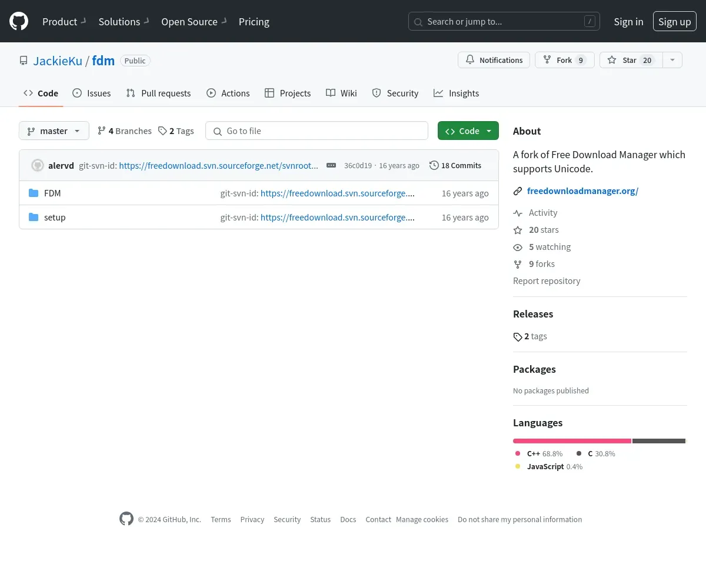This screenshot has height=588, width=706.
Task: Star the fdm repository
Action: coord(627,60)
